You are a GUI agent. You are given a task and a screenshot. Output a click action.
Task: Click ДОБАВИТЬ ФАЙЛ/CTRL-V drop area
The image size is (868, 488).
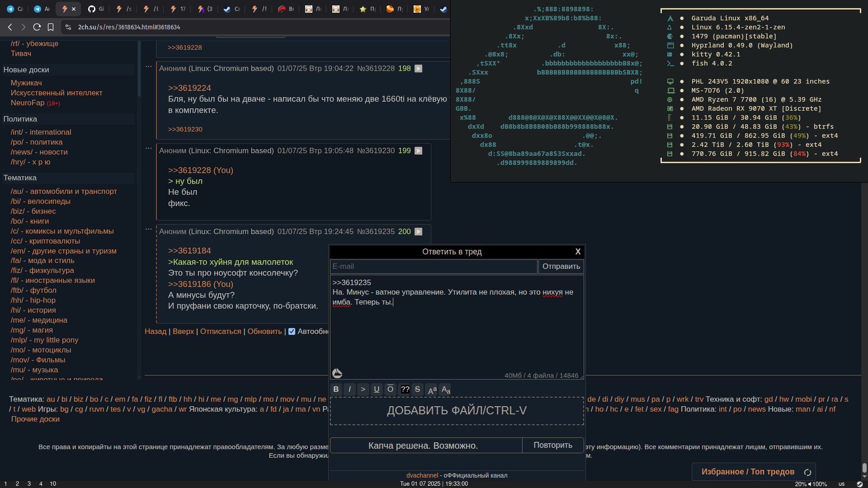point(457,411)
